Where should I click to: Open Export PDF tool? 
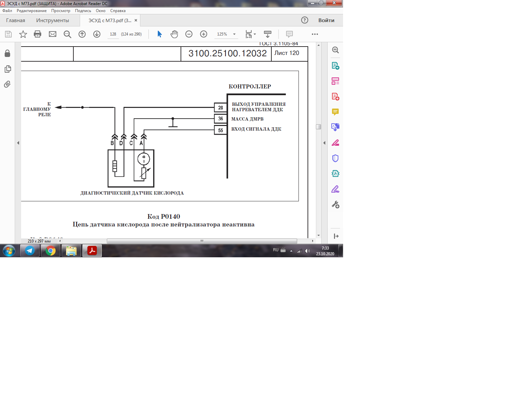pyautogui.click(x=335, y=66)
